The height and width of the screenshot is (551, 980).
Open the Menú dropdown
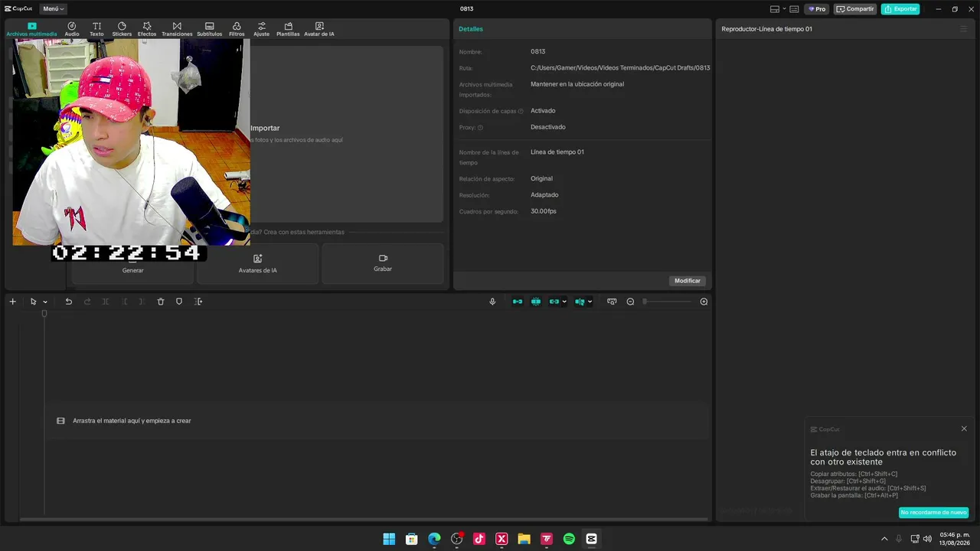pos(54,9)
